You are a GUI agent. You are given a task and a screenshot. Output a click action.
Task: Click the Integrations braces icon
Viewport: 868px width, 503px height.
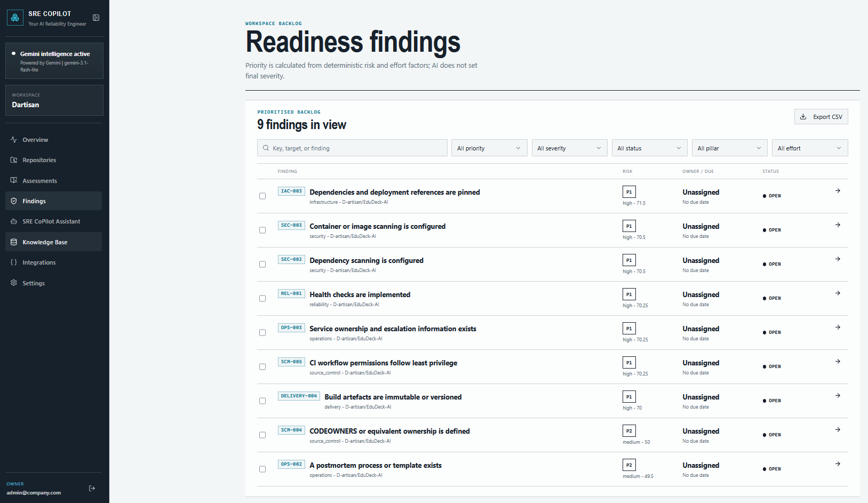click(14, 262)
